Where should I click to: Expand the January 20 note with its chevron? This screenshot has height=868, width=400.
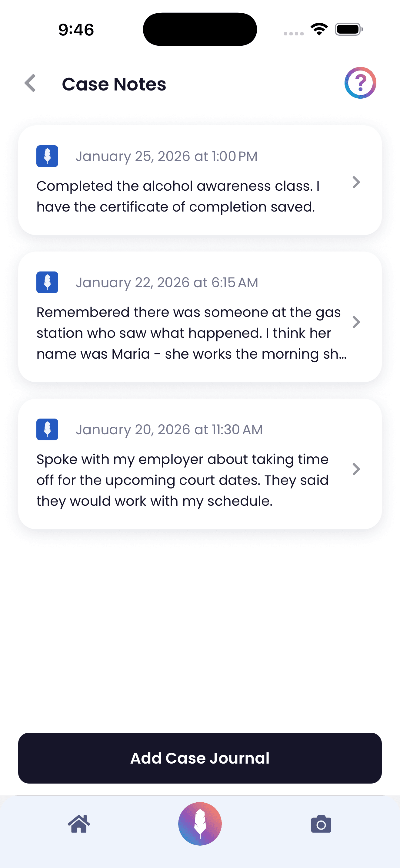coord(356,469)
